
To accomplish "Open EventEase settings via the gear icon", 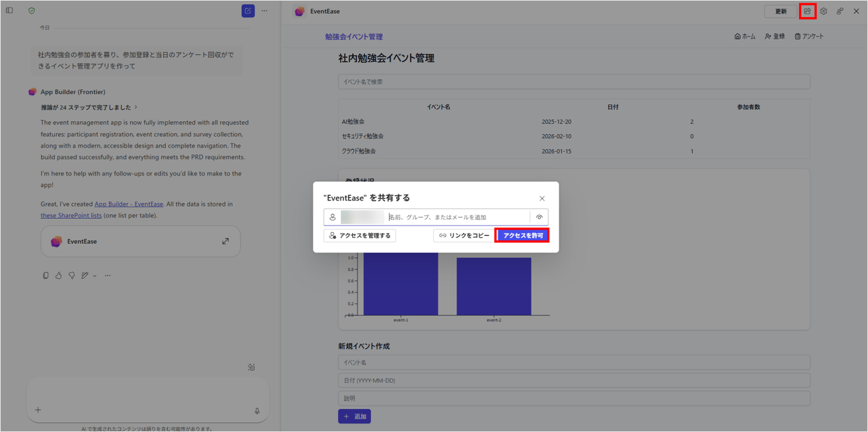I will coord(823,12).
